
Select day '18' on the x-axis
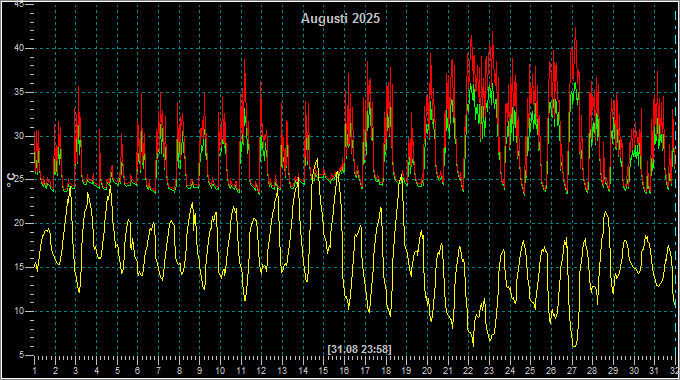click(386, 371)
